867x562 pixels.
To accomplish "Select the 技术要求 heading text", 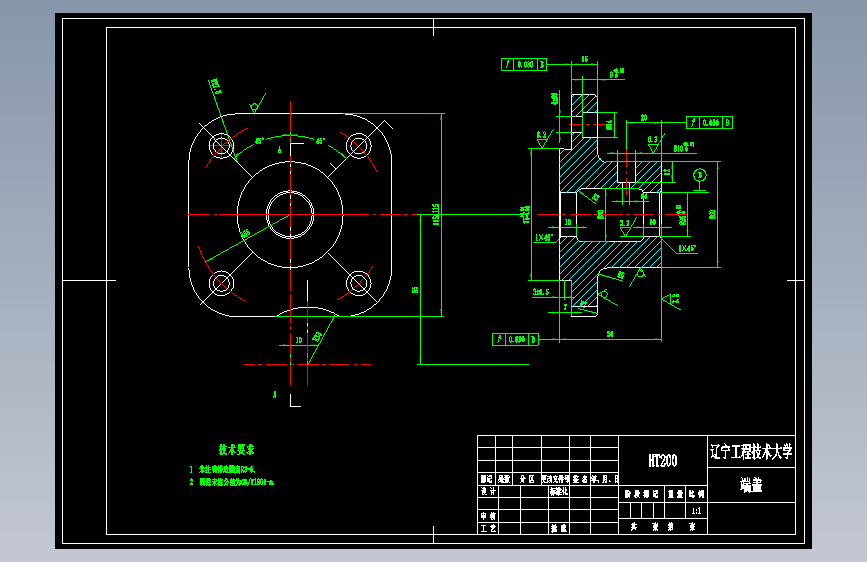I will [237, 450].
